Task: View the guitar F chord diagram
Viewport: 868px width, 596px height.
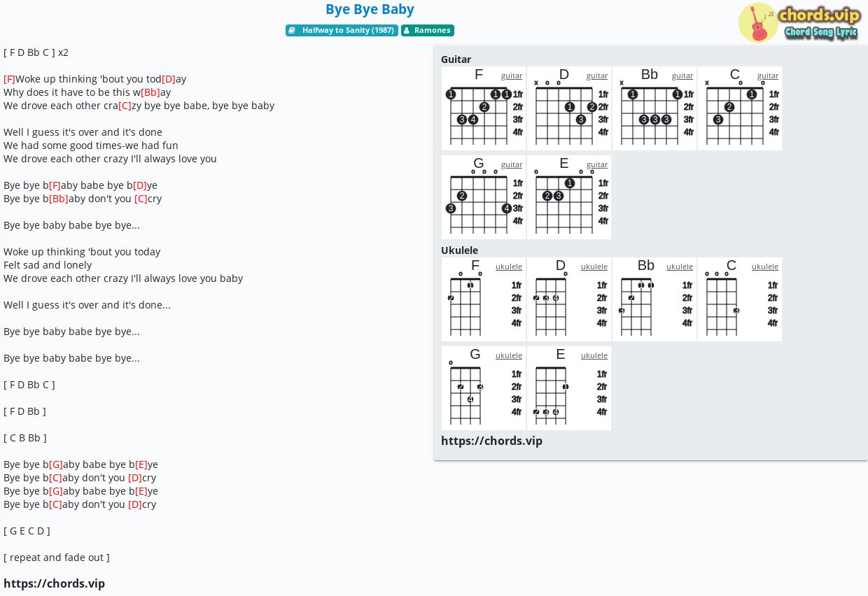Action: [484, 108]
